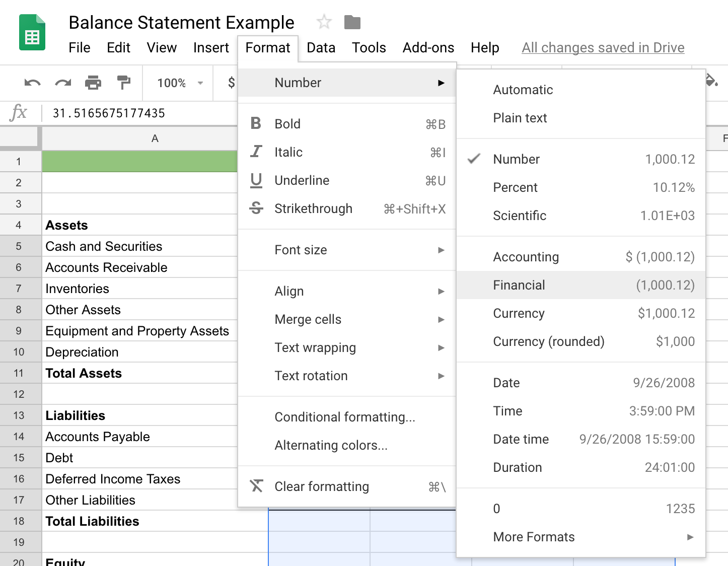Select the Total Assets cell
Viewport: 728px width, 566px height.
pos(140,373)
